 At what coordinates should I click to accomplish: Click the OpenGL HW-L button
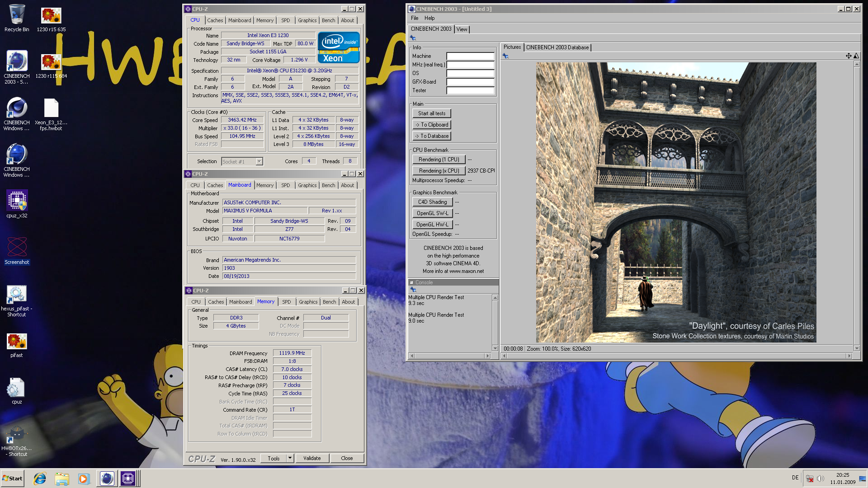point(433,225)
